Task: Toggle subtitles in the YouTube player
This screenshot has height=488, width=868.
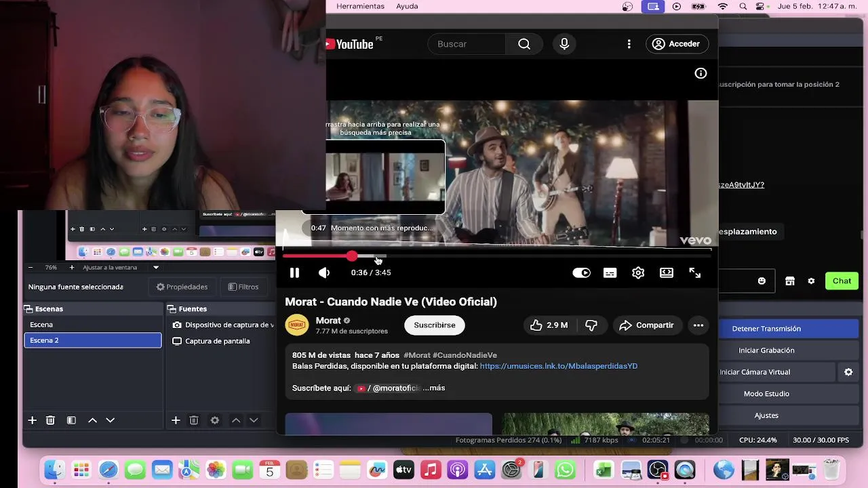Action: tap(610, 272)
